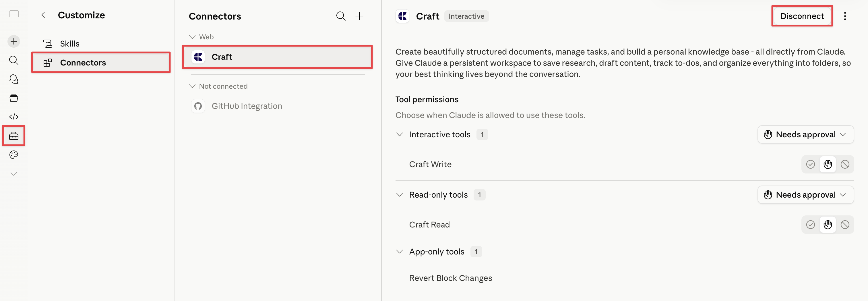Open the code icon in sidebar
The width and height of the screenshot is (868, 301).
click(14, 117)
